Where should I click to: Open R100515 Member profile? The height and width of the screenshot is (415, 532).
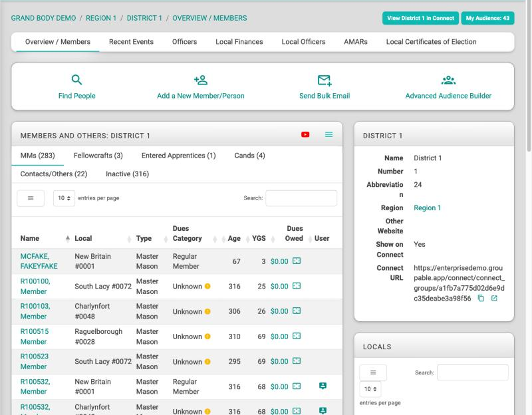click(x=35, y=337)
